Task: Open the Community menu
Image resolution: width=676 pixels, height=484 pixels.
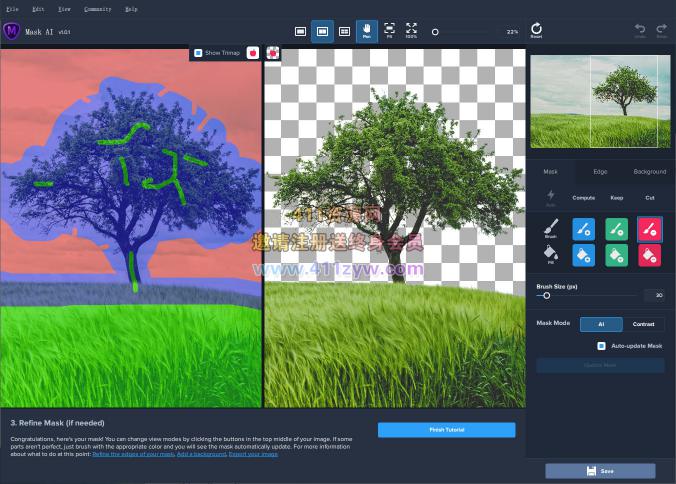Action: point(98,8)
